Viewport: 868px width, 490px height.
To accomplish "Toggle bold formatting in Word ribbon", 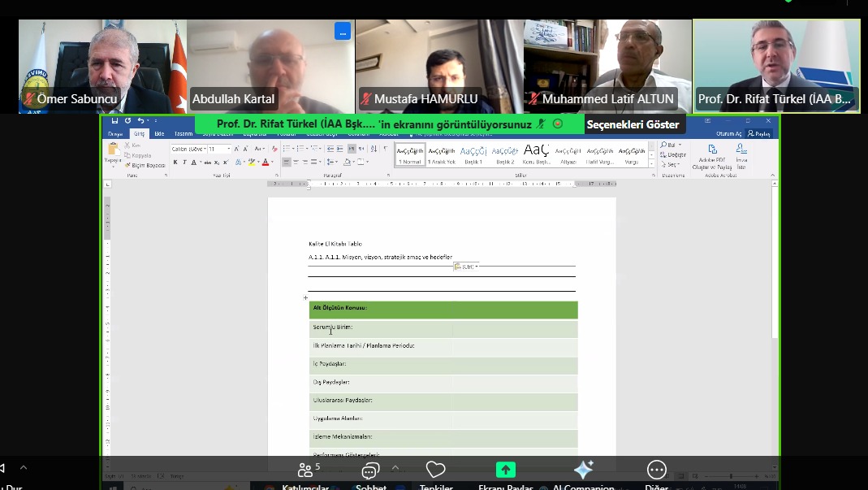I will (x=175, y=163).
